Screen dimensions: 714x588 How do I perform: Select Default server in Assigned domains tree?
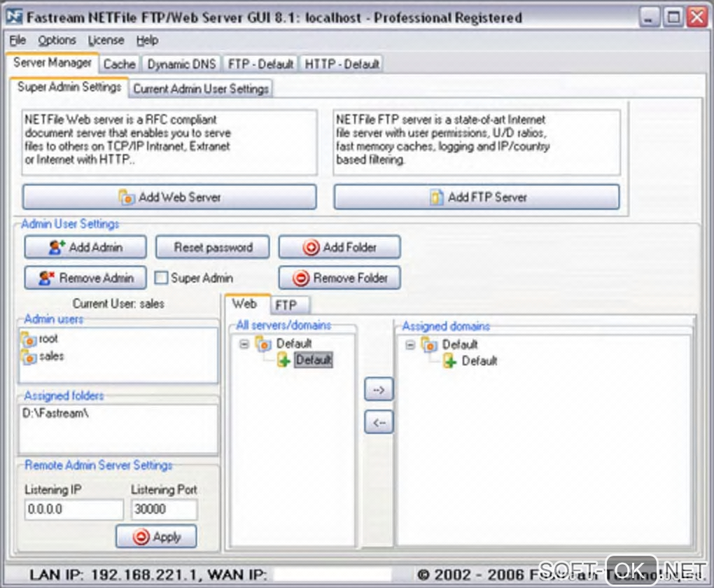coord(460,344)
